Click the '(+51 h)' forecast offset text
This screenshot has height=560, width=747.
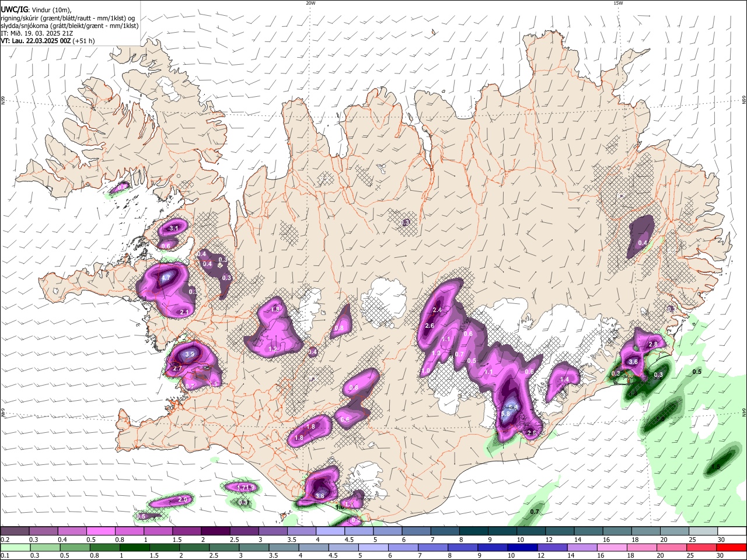84,41
